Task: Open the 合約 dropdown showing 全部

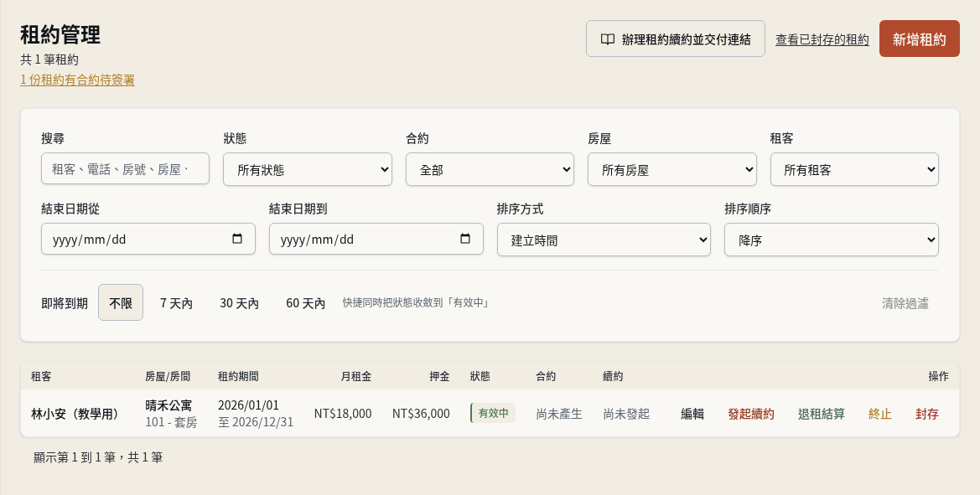Action: click(490, 169)
